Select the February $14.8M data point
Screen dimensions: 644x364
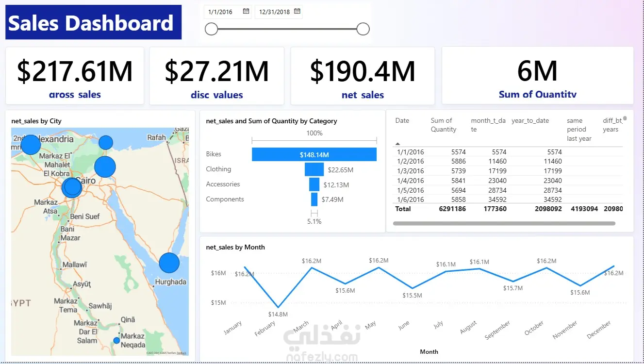click(278, 307)
